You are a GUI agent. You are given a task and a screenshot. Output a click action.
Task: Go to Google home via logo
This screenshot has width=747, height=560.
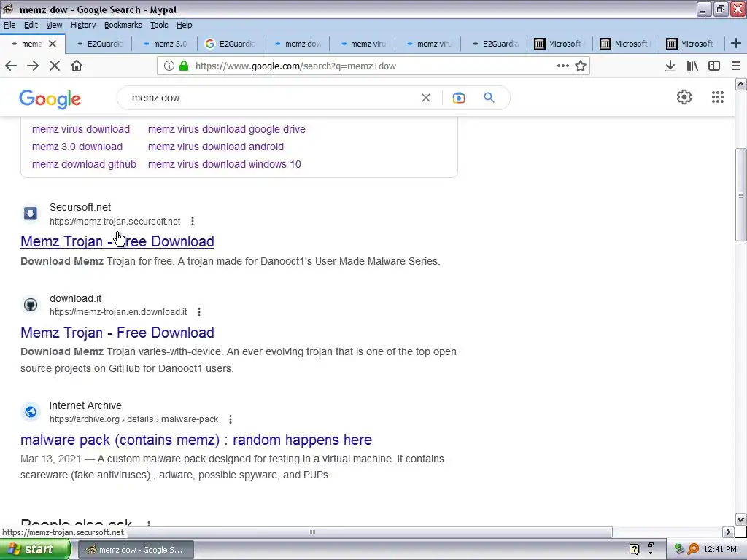tap(50, 99)
